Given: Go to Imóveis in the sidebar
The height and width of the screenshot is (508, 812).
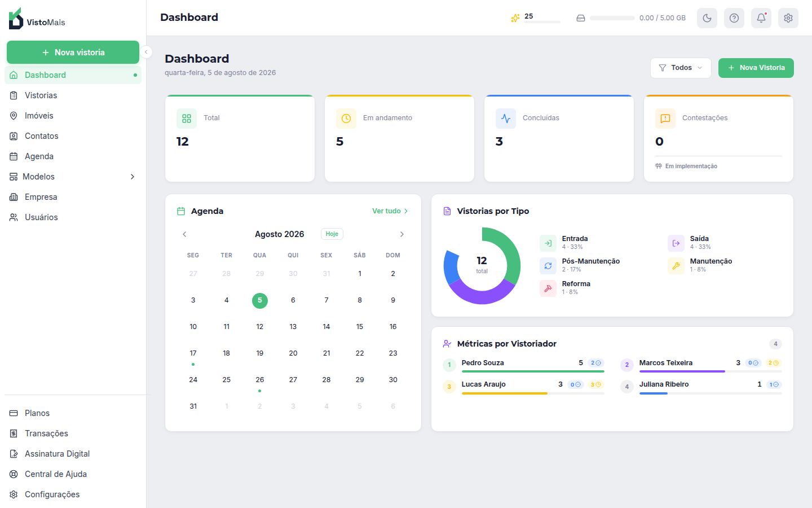Looking at the screenshot, I should pyautogui.click(x=73, y=116).
